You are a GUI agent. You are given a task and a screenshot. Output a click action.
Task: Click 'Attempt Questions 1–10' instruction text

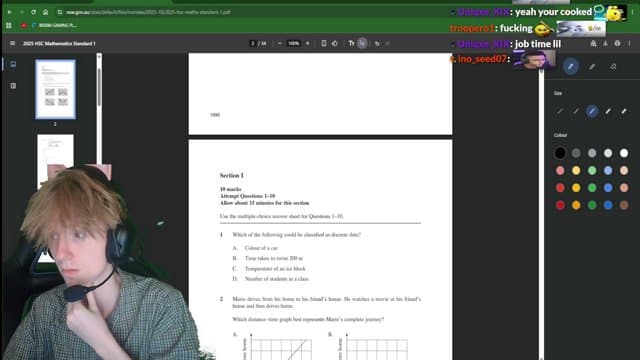247,196
